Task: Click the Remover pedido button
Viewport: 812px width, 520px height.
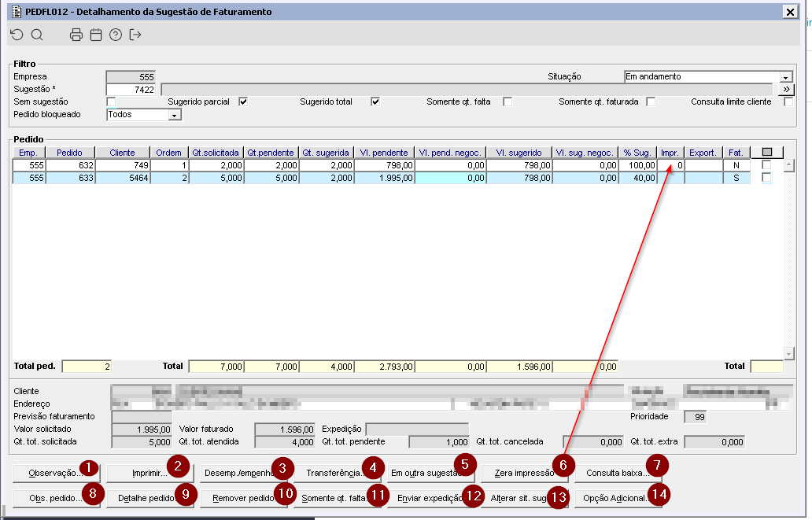Action: [x=243, y=498]
